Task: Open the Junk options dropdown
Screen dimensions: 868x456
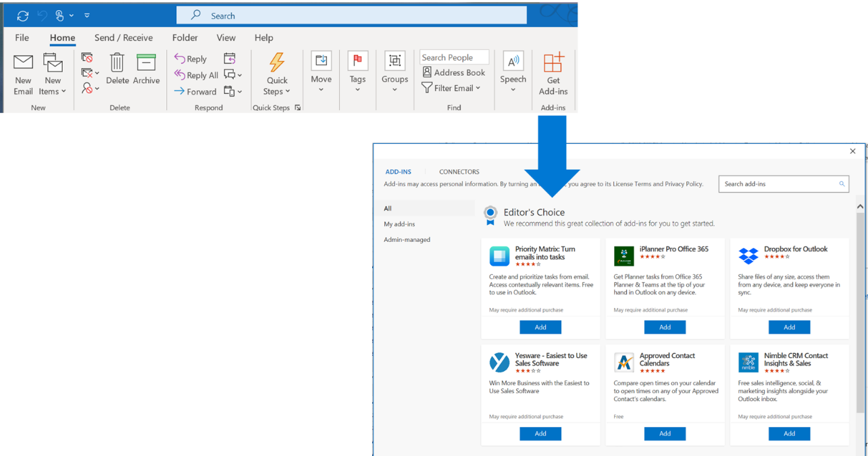Action: point(90,88)
